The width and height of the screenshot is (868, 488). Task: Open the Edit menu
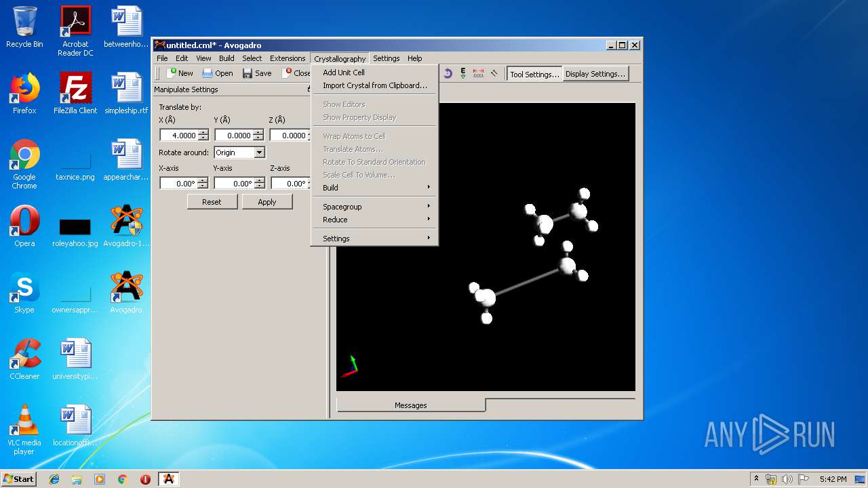[182, 58]
